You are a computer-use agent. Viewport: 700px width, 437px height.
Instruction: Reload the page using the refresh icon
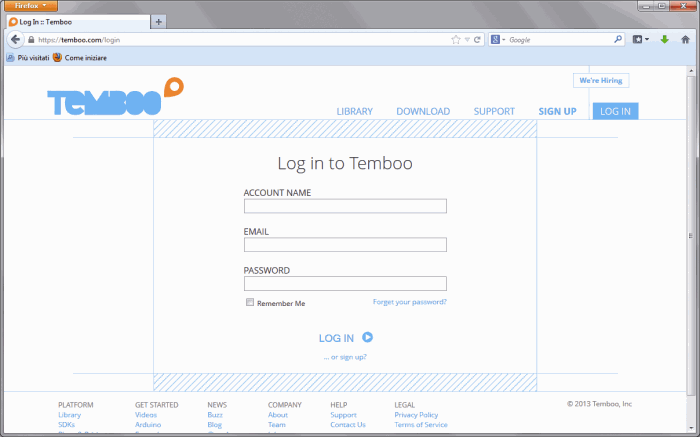(478, 40)
